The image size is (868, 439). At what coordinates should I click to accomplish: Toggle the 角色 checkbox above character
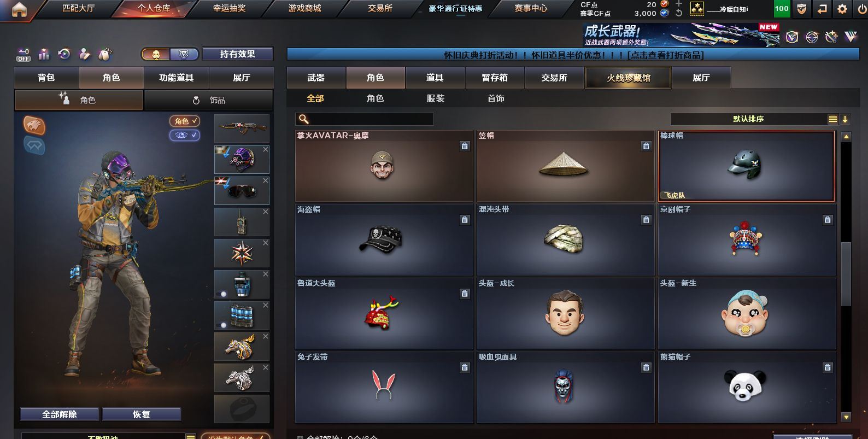(185, 121)
